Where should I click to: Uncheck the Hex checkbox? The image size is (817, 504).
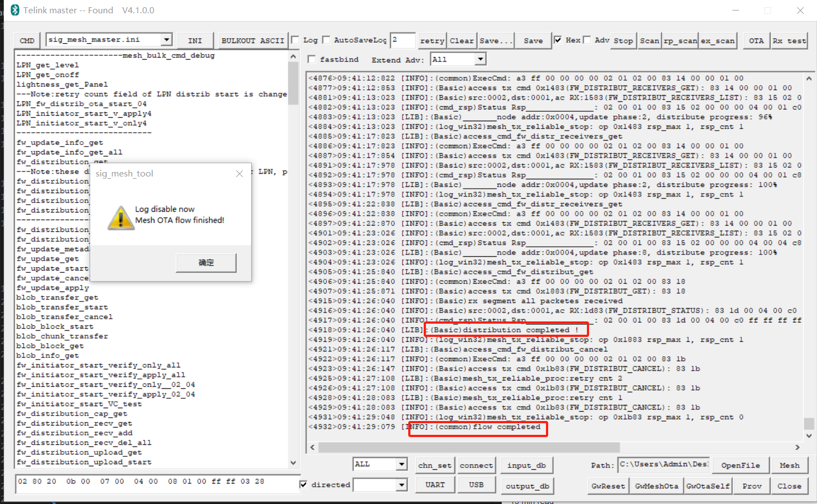click(x=558, y=40)
